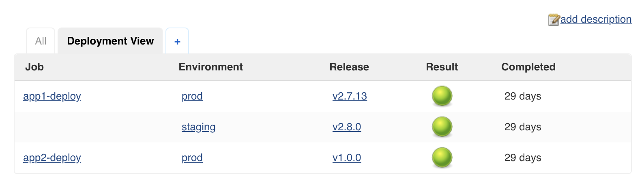Open the app1-deploy job
The image size is (644, 191).
tap(52, 96)
